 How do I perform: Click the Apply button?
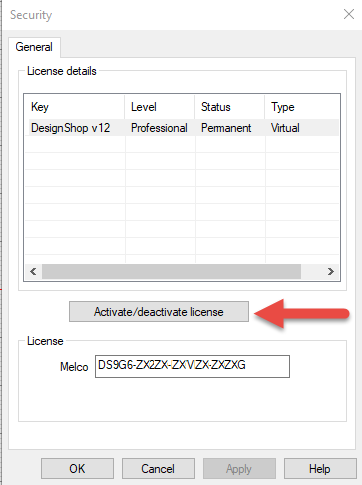[239, 468]
